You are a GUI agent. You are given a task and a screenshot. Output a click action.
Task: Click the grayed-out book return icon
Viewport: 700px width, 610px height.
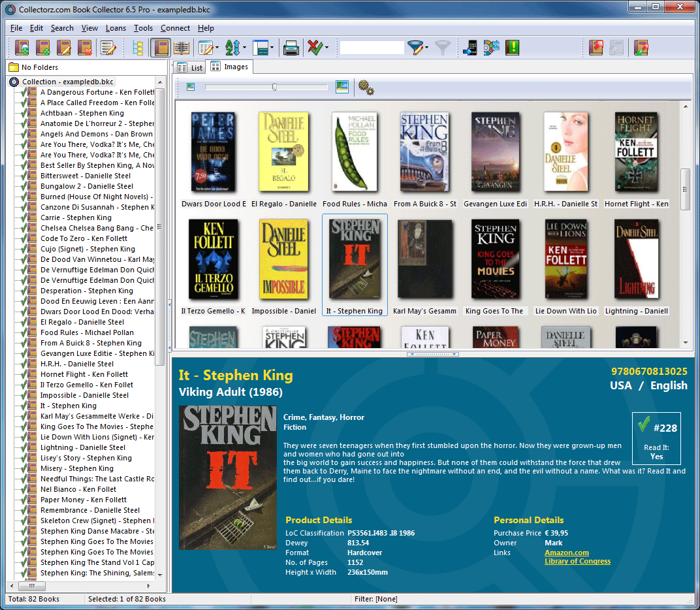click(x=616, y=47)
